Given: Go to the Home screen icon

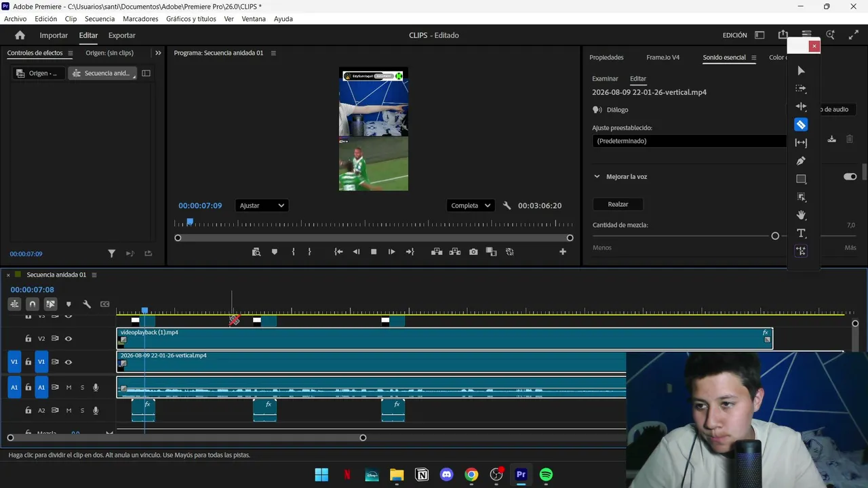Looking at the screenshot, I should pyautogui.click(x=20, y=35).
